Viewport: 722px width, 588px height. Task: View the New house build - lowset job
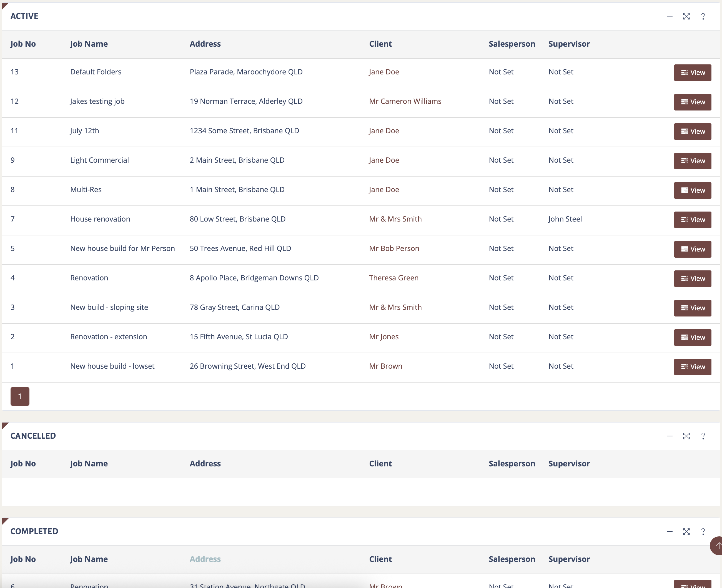coord(692,367)
